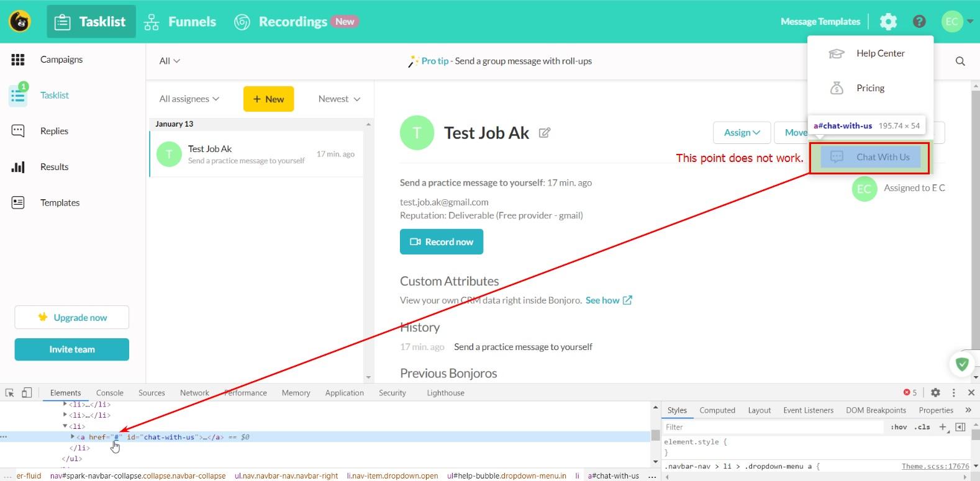Click the yellow New button
The image size is (980, 481).
click(268, 99)
